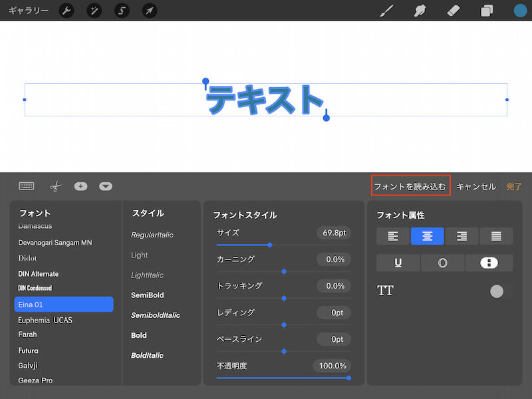Image resolution: width=532 pixels, height=399 pixels.
Task: Align text center
Action: [x=427, y=236]
